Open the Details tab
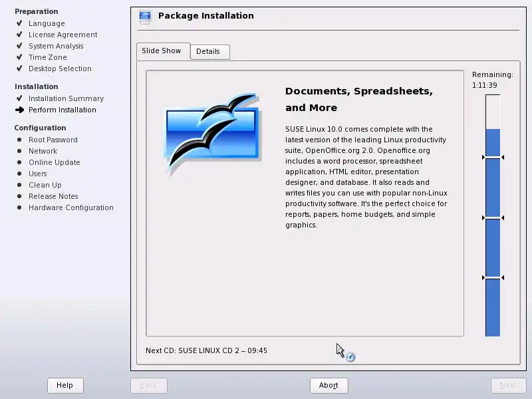Image resolution: width=532 pixels, height=399 pixels. tap(209, 52)
